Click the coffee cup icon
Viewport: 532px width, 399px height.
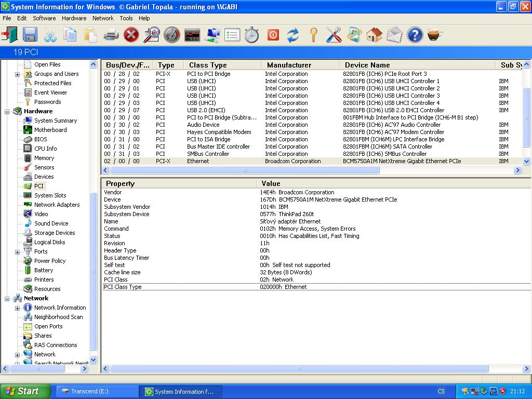point(434,35)
